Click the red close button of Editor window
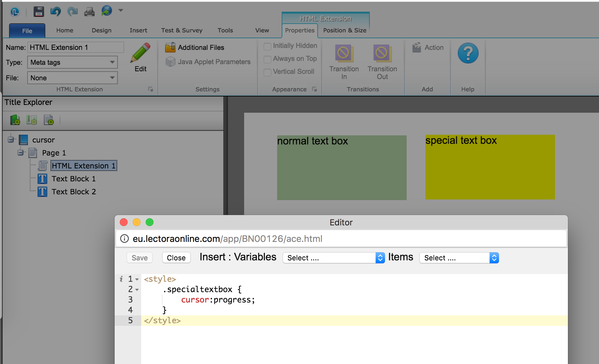Image resolution: width=599 pixels, height=364 pixels. coord(124,222)
